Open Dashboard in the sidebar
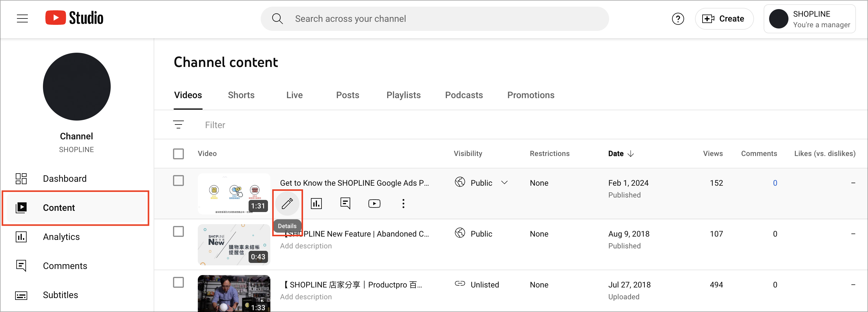The height and width of the screenshot is (312, 868). [x=77, y=178]
